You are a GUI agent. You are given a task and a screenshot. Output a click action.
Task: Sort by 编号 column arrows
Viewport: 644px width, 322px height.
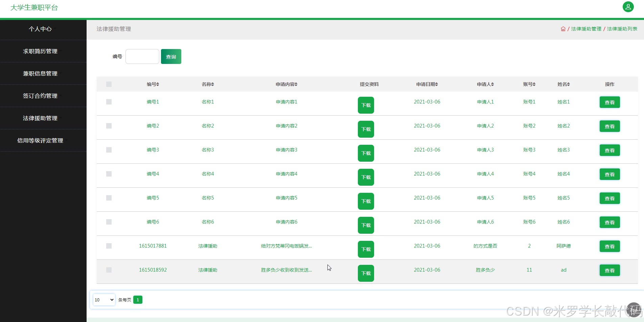point(158,84)
